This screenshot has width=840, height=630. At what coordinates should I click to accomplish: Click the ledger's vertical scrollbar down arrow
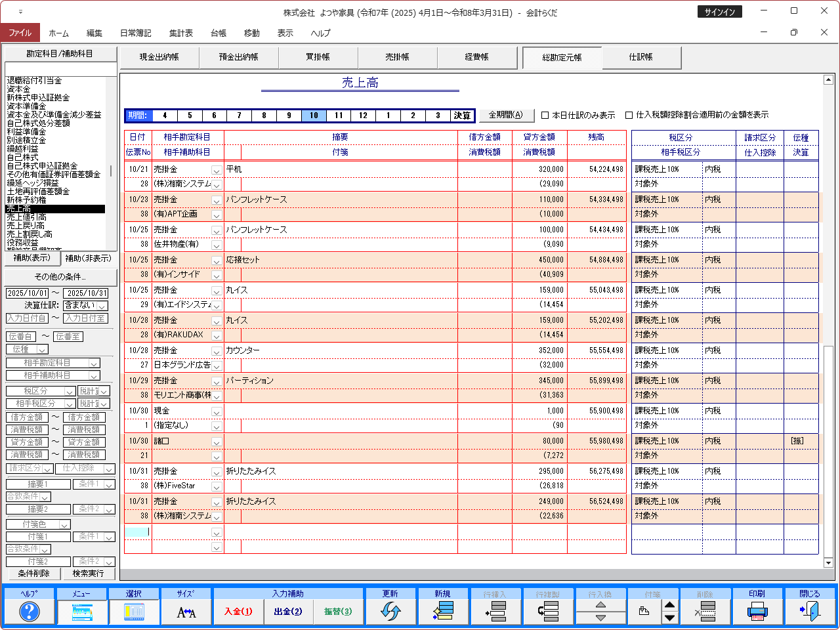pos(828,562)
